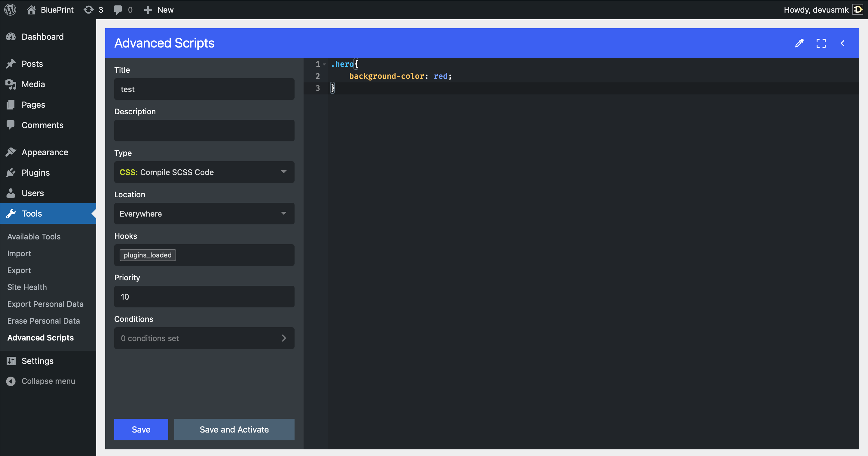868x456 pixels.
Task: Click the Collapse menu arrow icon
Action: [11, 381]
